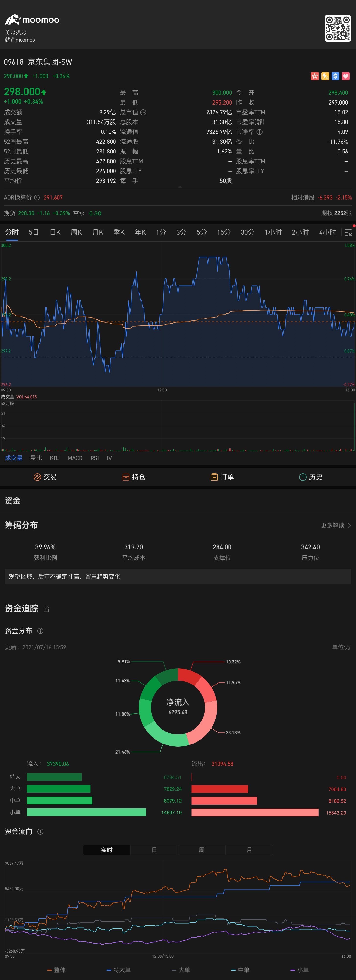
Task: Tap the QR code image
Action: (337, 28)
